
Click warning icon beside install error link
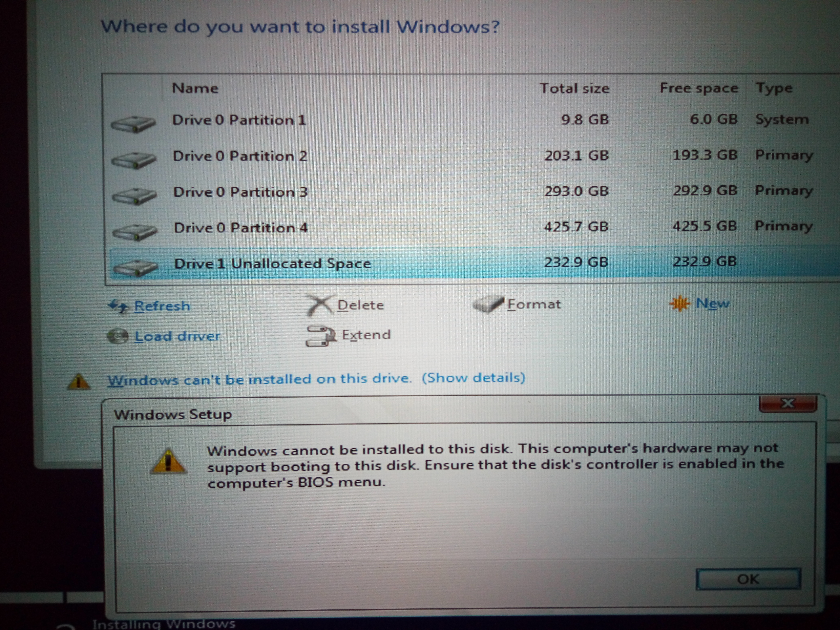click(78, 381)
